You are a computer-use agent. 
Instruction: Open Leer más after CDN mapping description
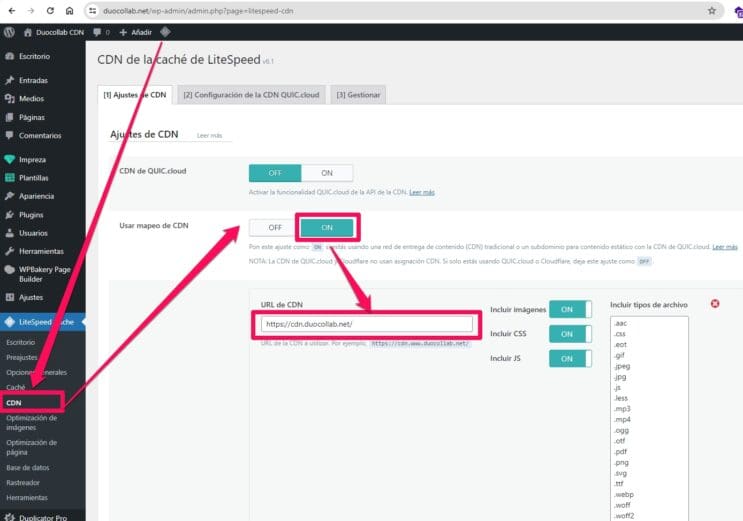(725, 247)
